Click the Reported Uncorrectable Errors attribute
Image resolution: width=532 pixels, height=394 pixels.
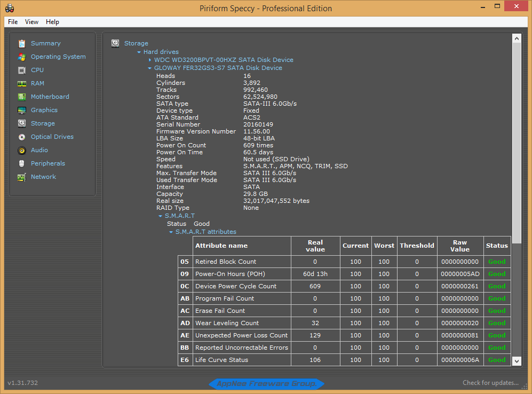pos(242,348)
